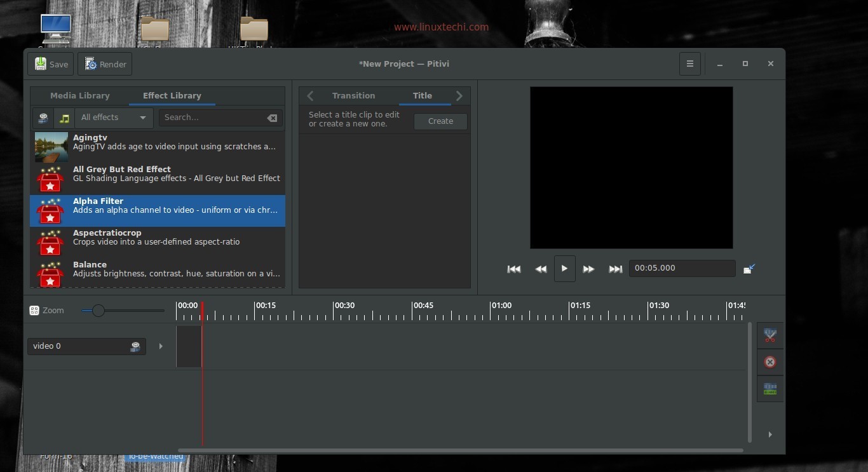Select the video effects filter icon
The width and height of the screenshot is (868, 472).
tap(43, 118)
